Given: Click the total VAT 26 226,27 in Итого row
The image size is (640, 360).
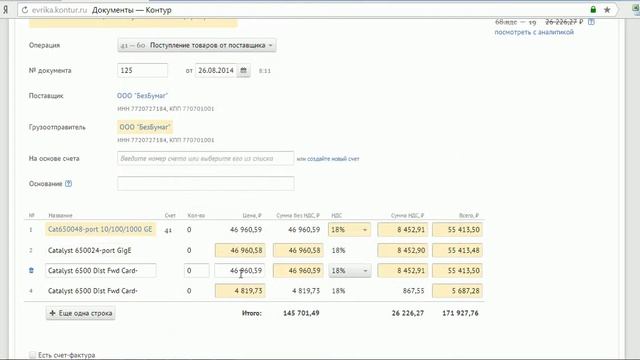Looking at the screenshot, I should pyautogui.click(x=408, y=313).
